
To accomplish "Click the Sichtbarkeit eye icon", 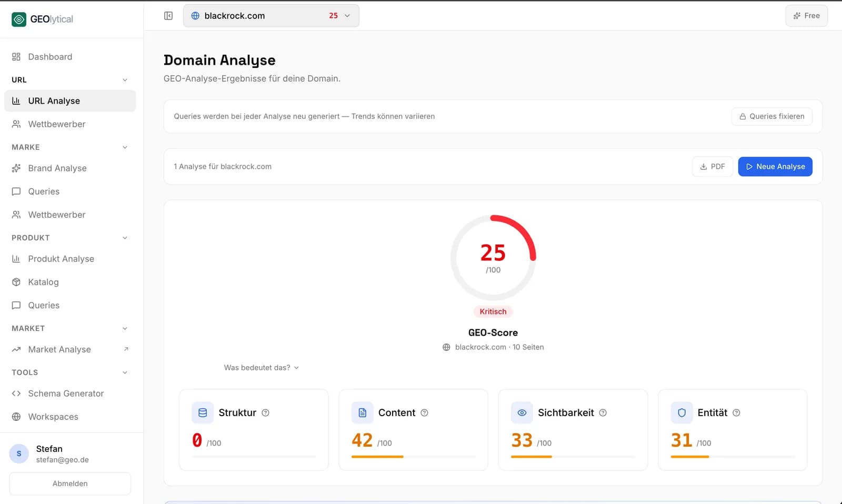I will point(522,413).
